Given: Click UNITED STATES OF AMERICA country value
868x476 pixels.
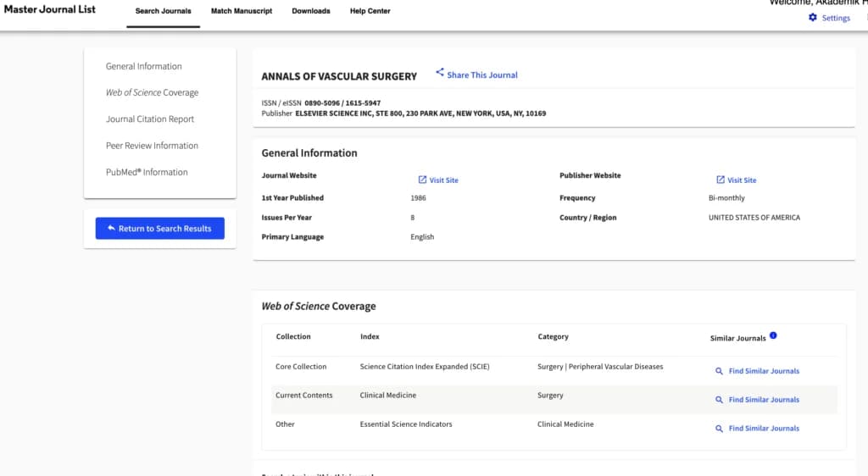Looking at the screenshot, I should pos(754,218).
